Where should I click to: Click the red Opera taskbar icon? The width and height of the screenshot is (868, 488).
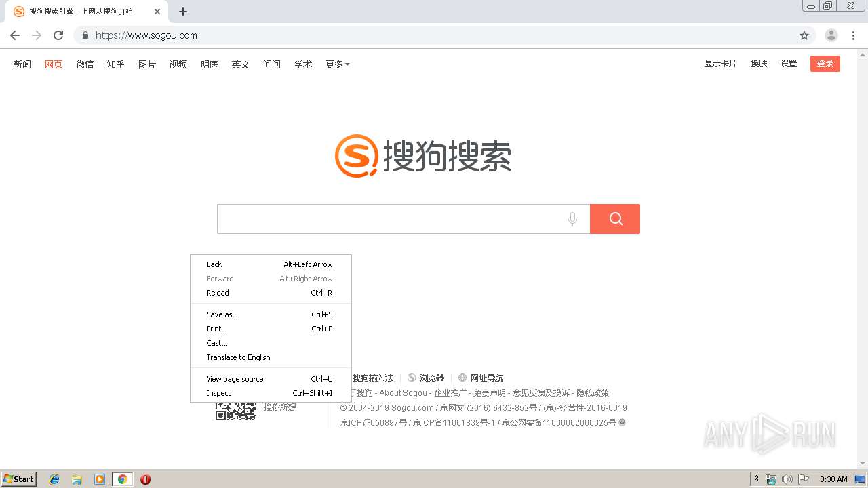coord(145,479)
